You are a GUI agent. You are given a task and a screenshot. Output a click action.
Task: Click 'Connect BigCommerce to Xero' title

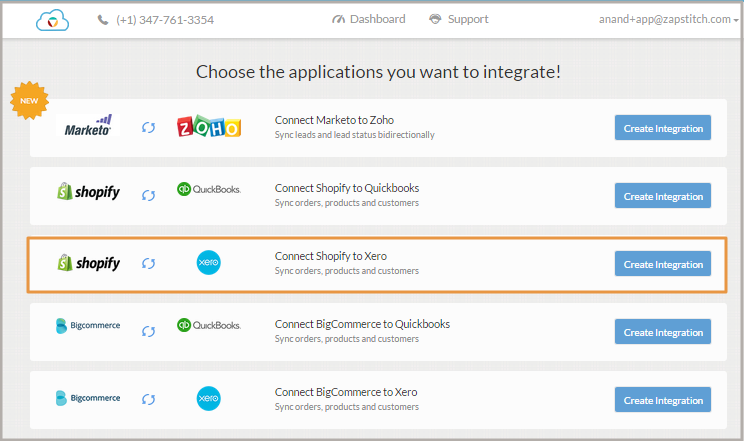(346, 392)
